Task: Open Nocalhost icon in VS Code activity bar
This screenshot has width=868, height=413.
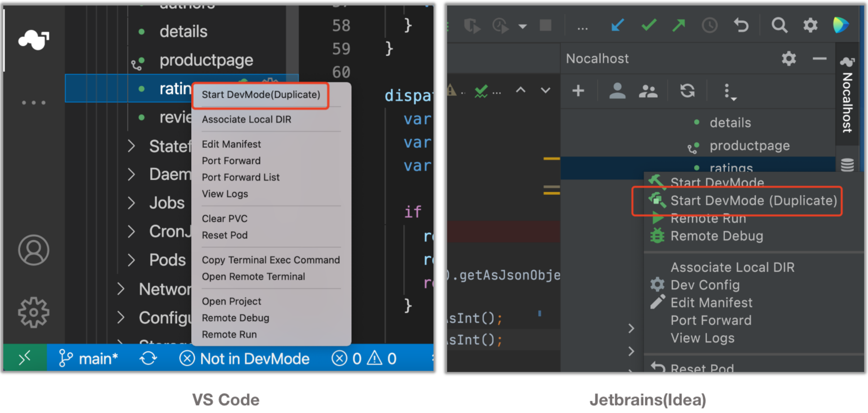Action: [34, 40]
